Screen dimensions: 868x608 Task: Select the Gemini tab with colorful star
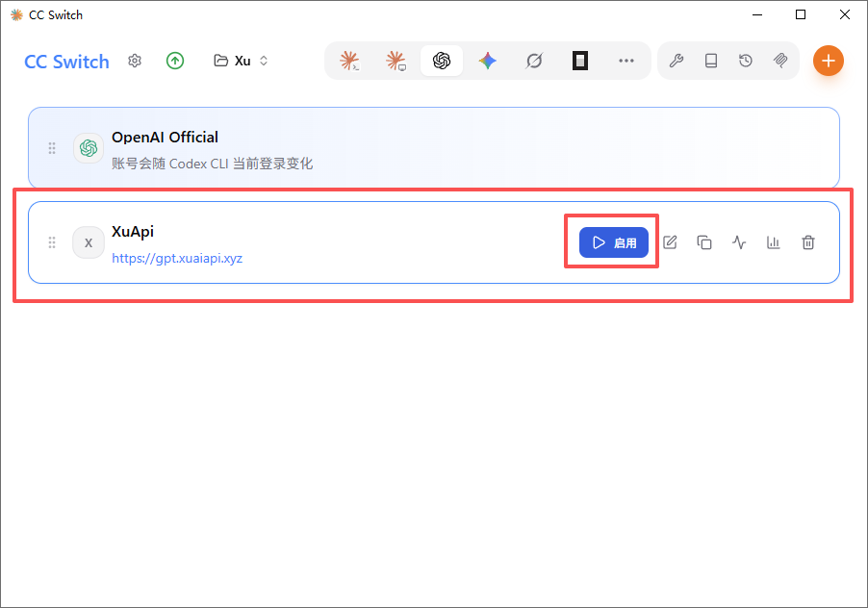point(488,61)
